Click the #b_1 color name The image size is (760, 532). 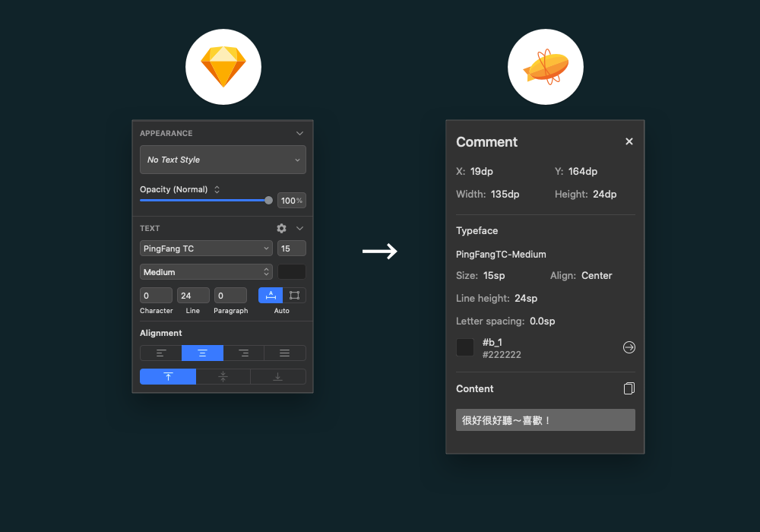[x=492, y=343]
